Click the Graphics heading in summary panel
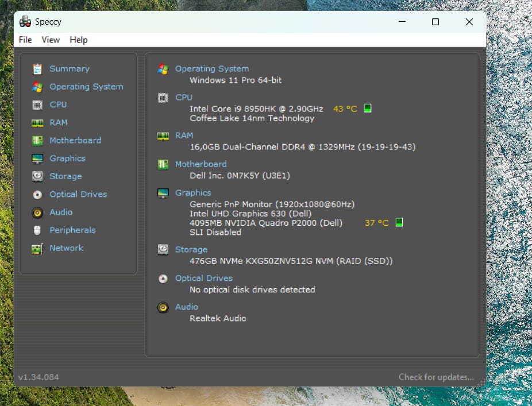 (193, 193)
